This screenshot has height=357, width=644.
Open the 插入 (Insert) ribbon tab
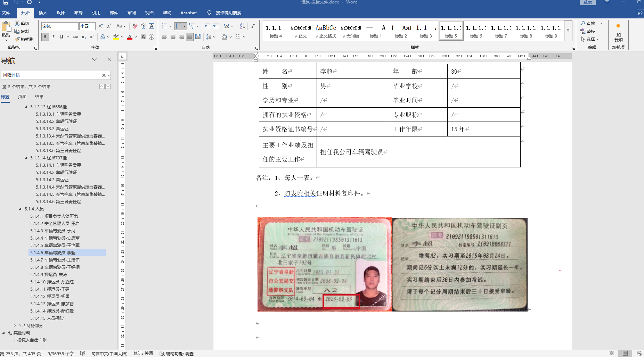point(43,13)
